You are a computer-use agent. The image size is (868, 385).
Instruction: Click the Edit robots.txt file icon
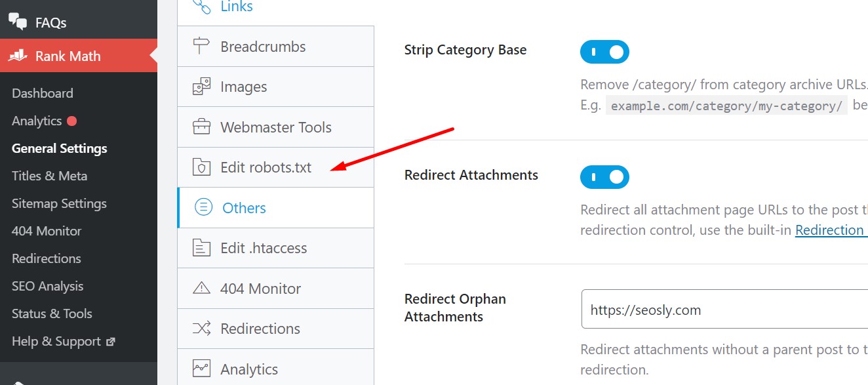point(201,167)
